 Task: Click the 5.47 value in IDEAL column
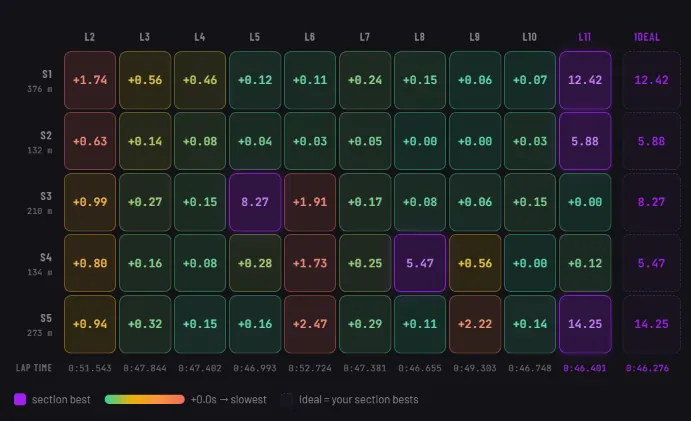(x=651, y=263)
